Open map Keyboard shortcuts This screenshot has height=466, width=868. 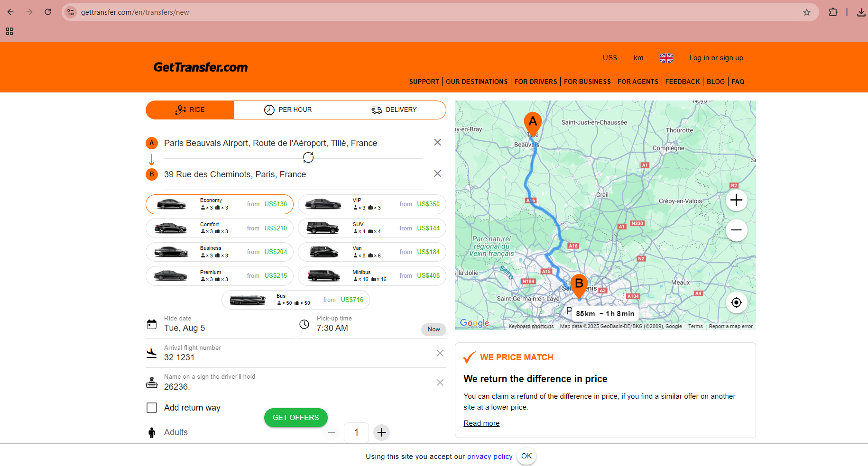pyautogui.click(x=531, y=326)
